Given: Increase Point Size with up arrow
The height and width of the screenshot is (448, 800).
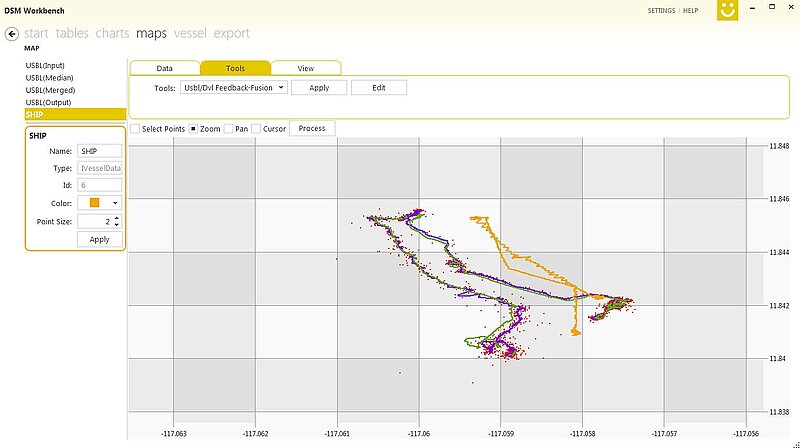Looking at the screenshot, I should tap(117, 218).
